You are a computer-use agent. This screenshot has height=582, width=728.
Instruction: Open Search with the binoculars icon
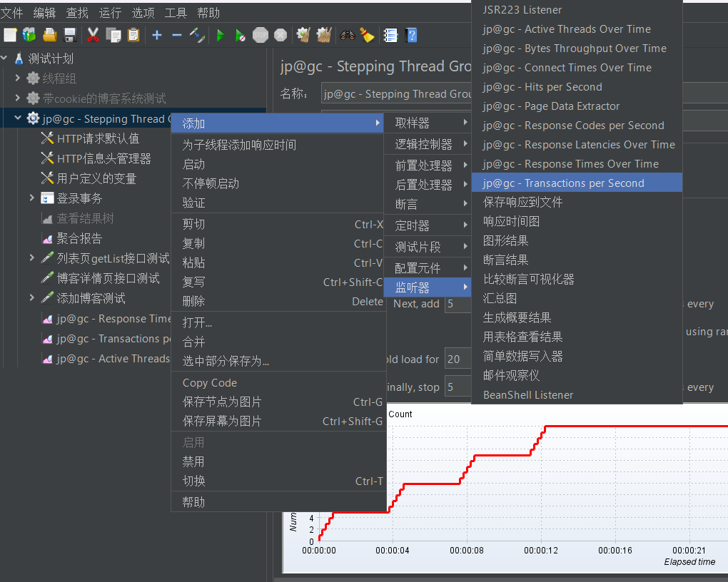348,35
